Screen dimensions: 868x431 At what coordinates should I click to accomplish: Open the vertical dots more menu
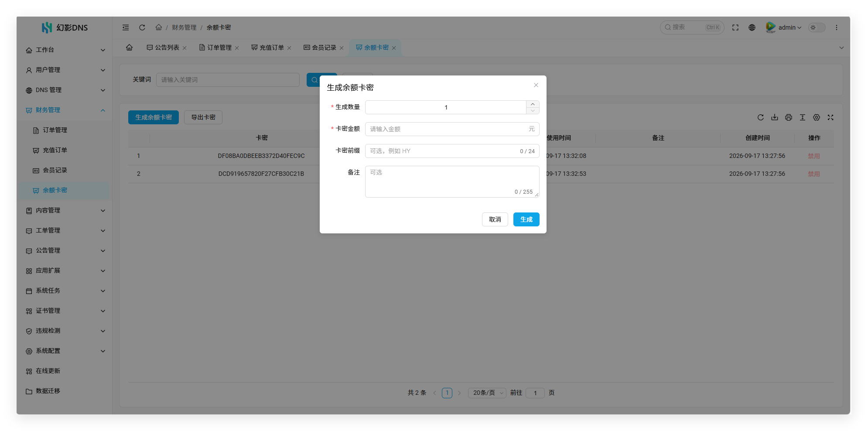click(x=837, y=27)
